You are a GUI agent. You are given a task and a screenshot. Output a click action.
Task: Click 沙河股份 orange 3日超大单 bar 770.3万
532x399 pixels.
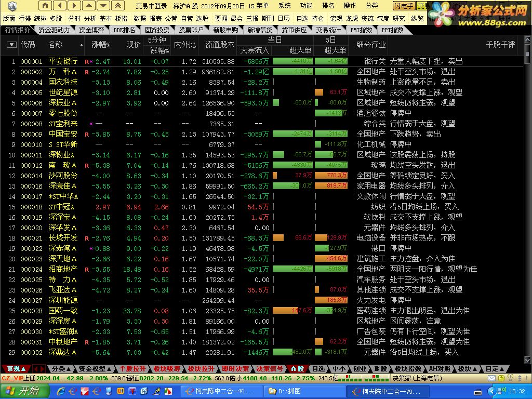point(331,176)
